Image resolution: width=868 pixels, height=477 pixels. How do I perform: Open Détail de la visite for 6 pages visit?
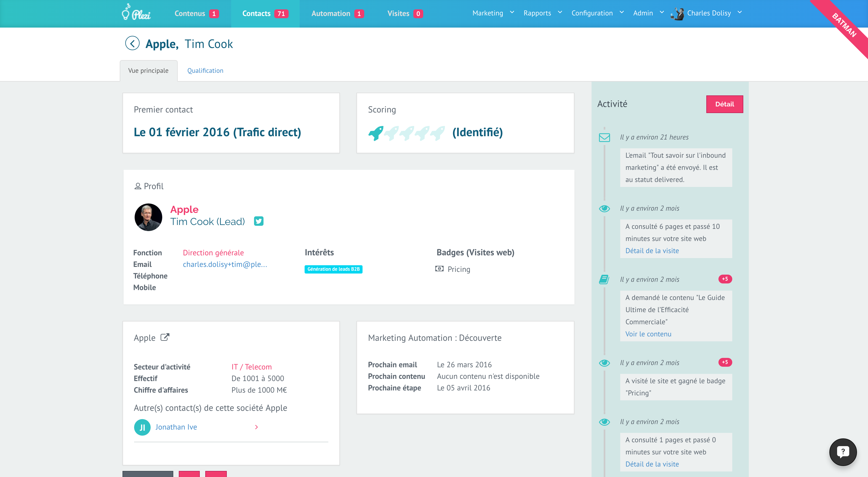(x=652, y=251)
